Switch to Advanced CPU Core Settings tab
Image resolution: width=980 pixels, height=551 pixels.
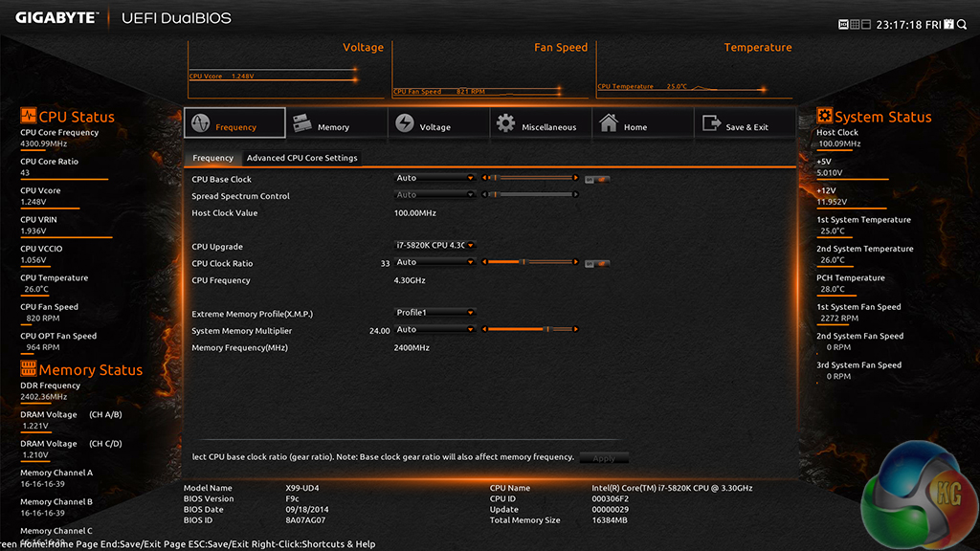[301, 158]
